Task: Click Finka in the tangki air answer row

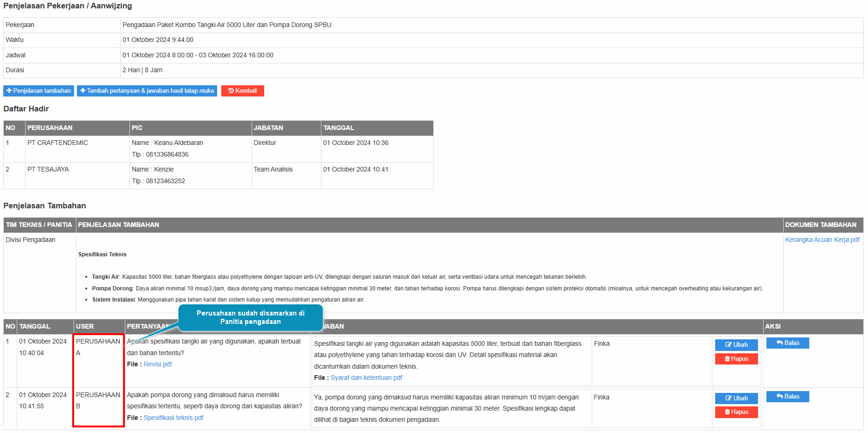Action: [x=601, y=344]
